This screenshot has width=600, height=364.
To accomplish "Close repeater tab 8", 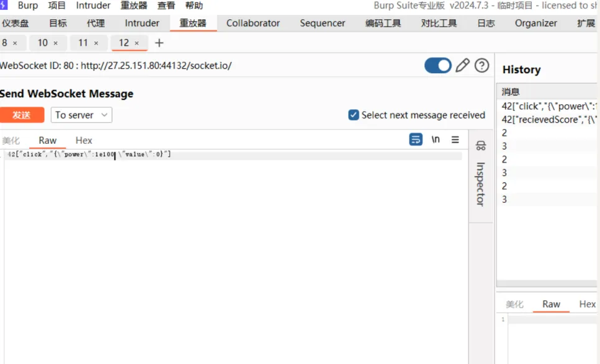I will click(x=15, y=43).
